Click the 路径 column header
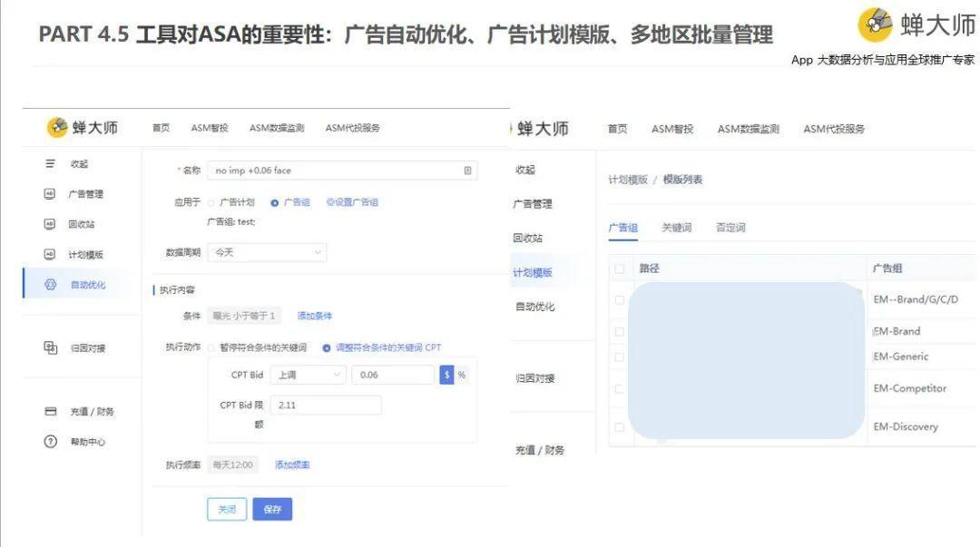This screenshot has width=980, height=547. tap(649, 269)
